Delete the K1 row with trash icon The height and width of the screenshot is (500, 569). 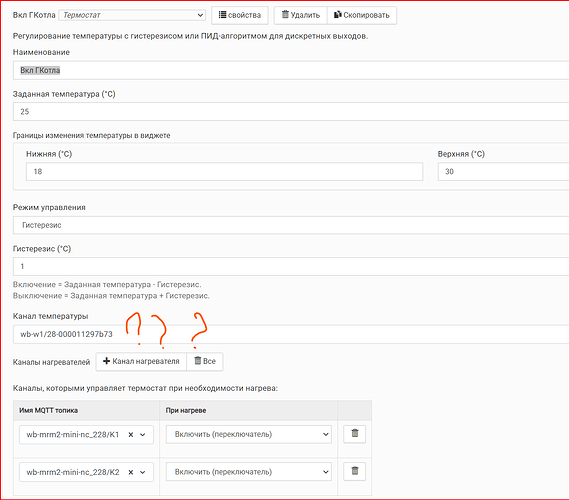355,434
